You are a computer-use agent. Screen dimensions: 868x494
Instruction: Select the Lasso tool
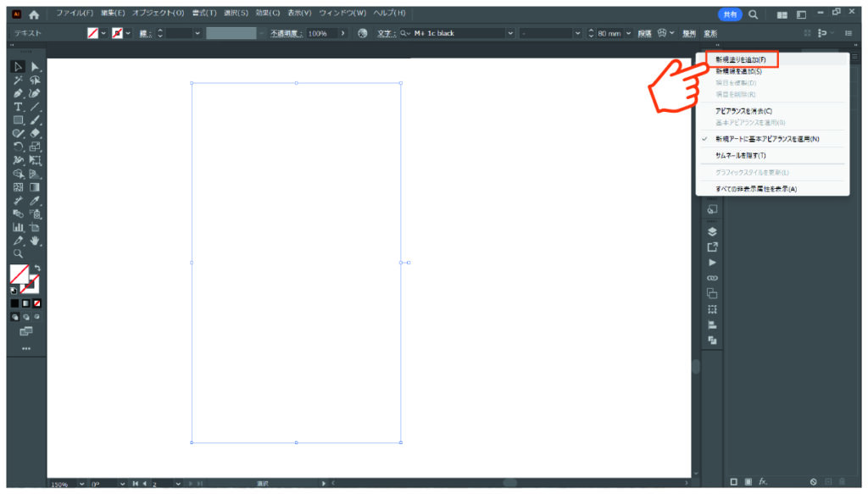pyautogui.click(x=35, y=80)
